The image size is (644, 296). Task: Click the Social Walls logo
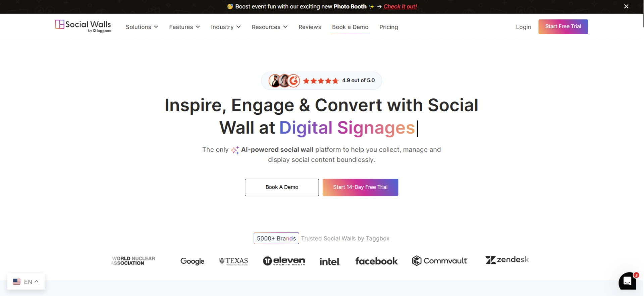83,26
